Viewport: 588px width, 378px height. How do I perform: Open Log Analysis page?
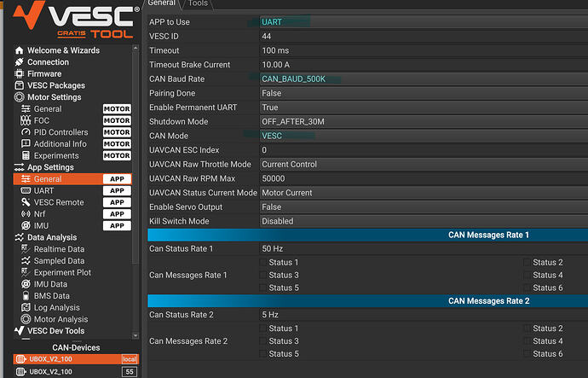pos(72,307)
